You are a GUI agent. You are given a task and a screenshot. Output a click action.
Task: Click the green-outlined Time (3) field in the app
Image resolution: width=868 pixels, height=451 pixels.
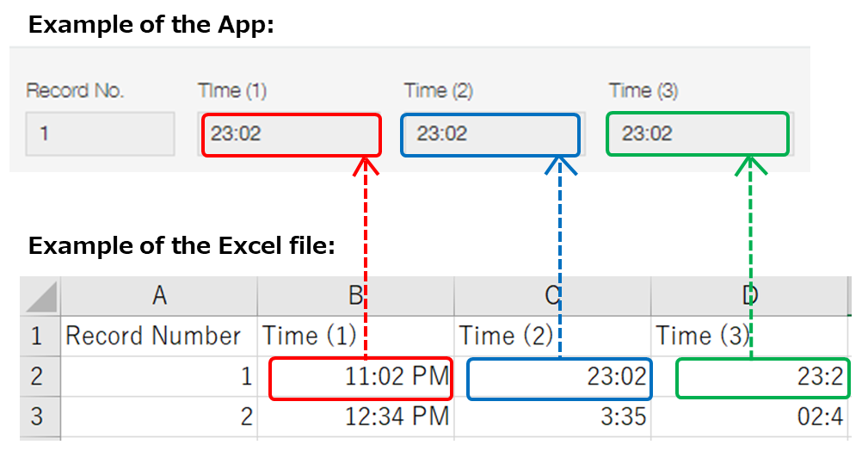tap(697, 135)
